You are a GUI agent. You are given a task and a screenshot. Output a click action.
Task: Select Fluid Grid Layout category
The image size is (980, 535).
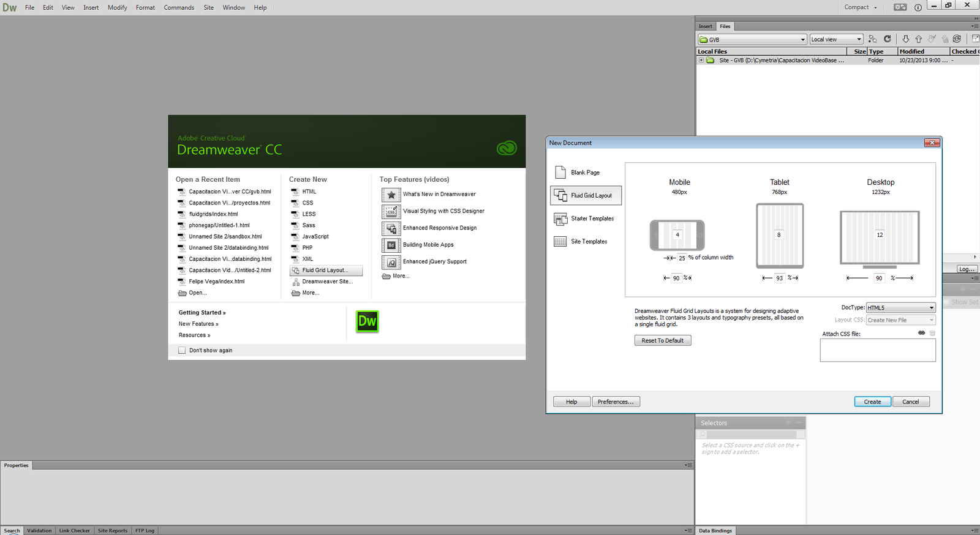click(586, 195)
